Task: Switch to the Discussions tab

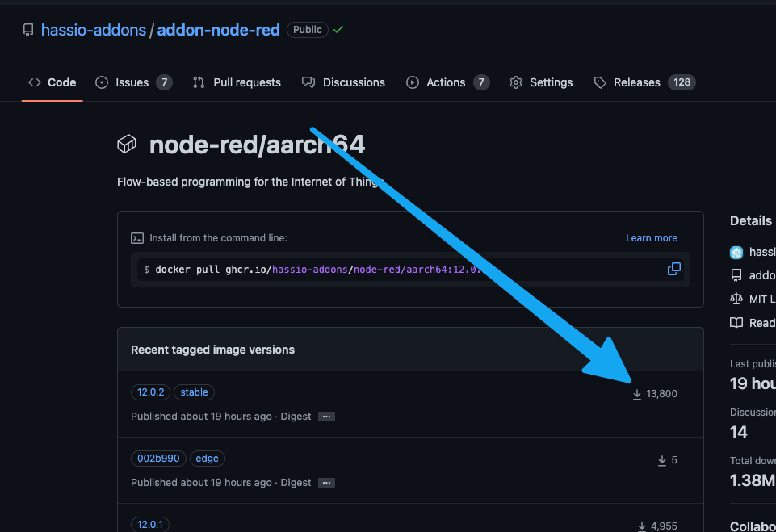Action: (x=343, y=82)
